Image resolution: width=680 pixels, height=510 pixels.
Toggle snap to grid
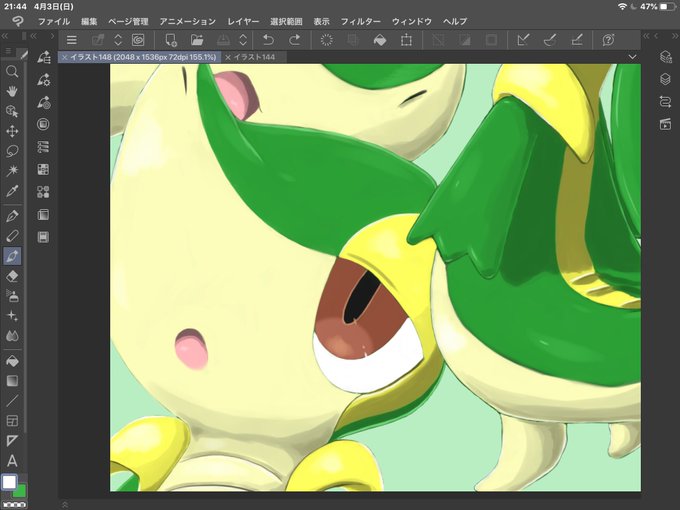point(576,40)
